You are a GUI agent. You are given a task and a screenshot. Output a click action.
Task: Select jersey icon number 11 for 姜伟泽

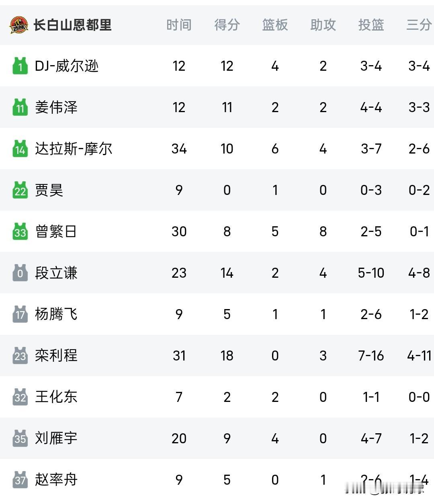(x=20, y=107)
